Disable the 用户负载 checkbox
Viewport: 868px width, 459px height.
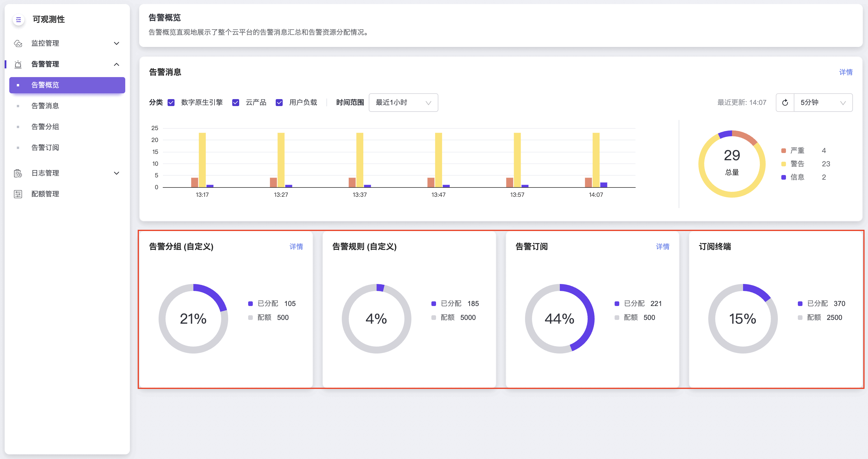pos(279,103)
